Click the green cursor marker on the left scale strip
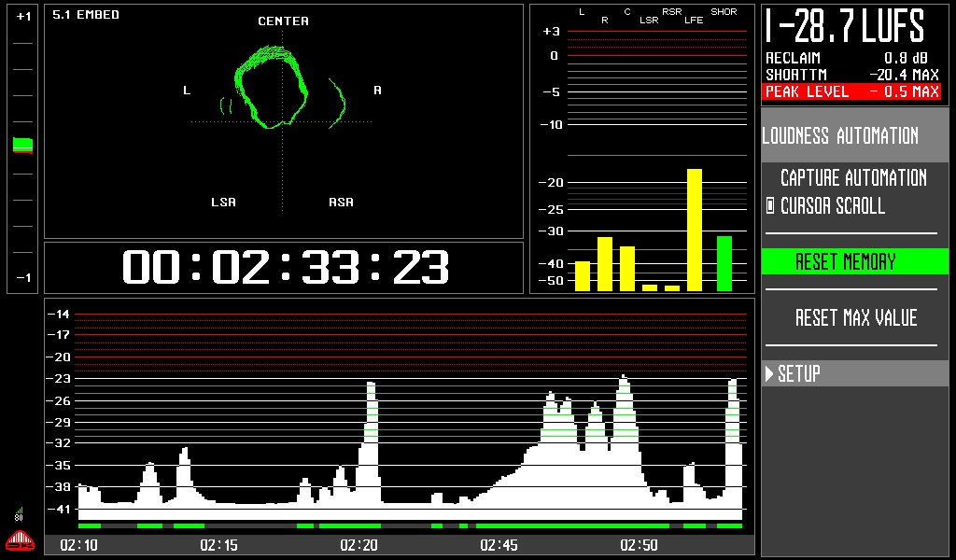 pos(21,143)
